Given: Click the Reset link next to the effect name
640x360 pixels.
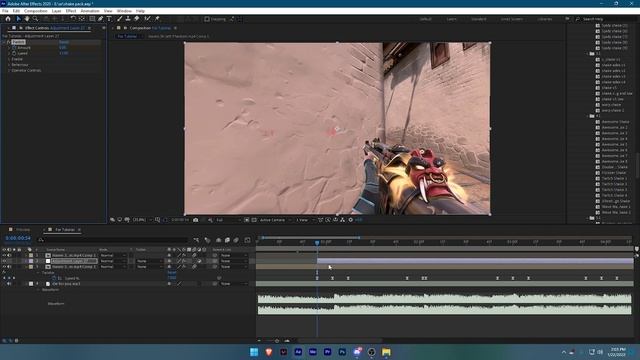Looking at the screenshot, I should [64, 42].
